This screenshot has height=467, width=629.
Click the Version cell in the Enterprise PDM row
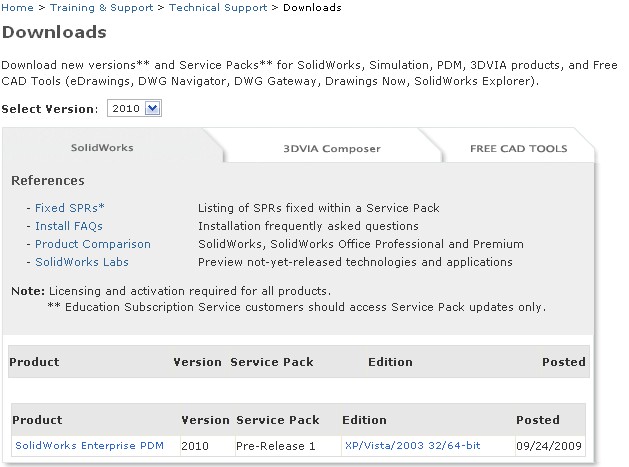pos(196,445)
